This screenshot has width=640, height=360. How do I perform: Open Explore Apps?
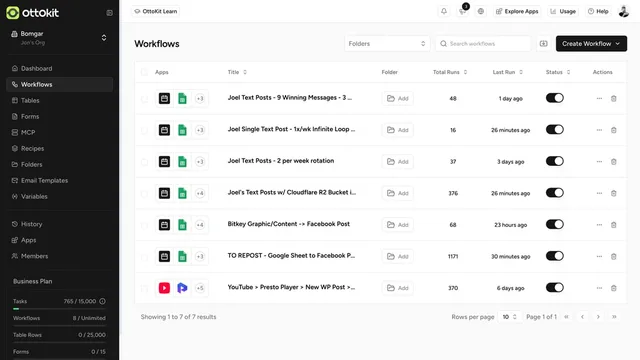517,11
